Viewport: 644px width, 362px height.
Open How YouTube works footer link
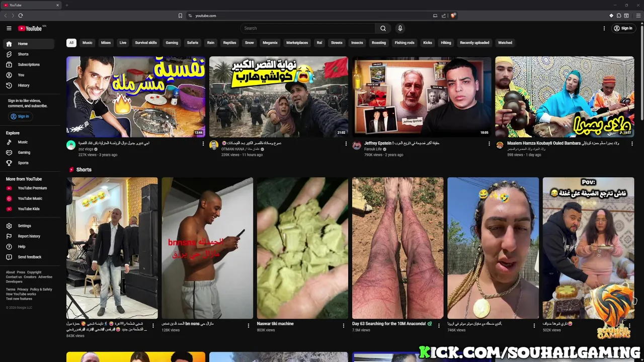coord(21,294)
